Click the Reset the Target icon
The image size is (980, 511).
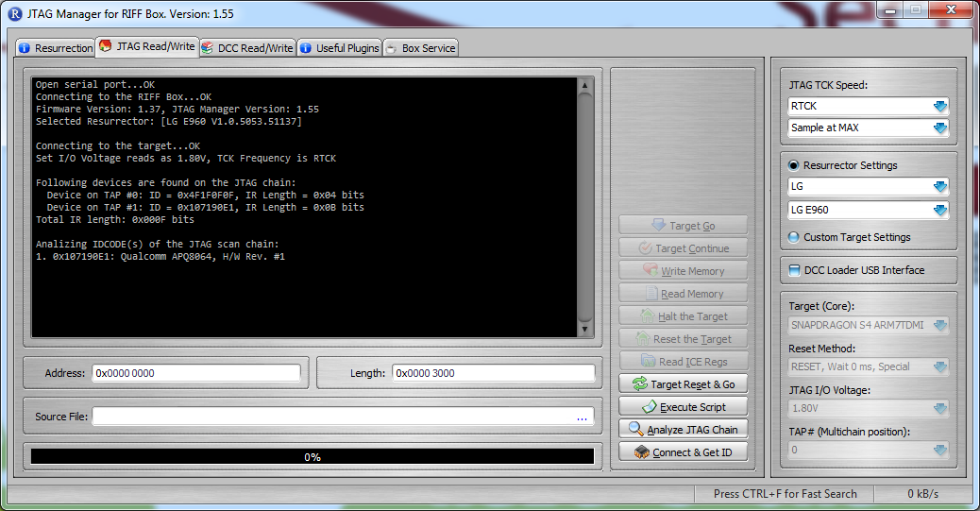(x=643, y=338)
